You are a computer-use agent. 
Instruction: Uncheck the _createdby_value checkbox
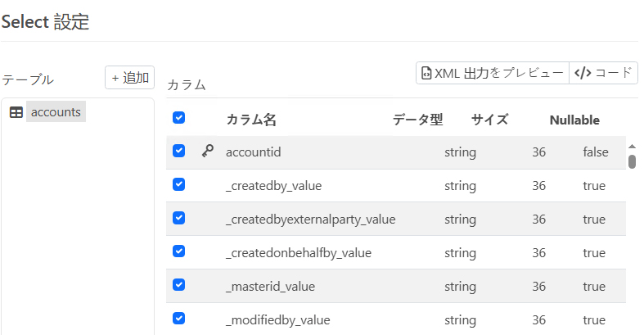(178, 184)
